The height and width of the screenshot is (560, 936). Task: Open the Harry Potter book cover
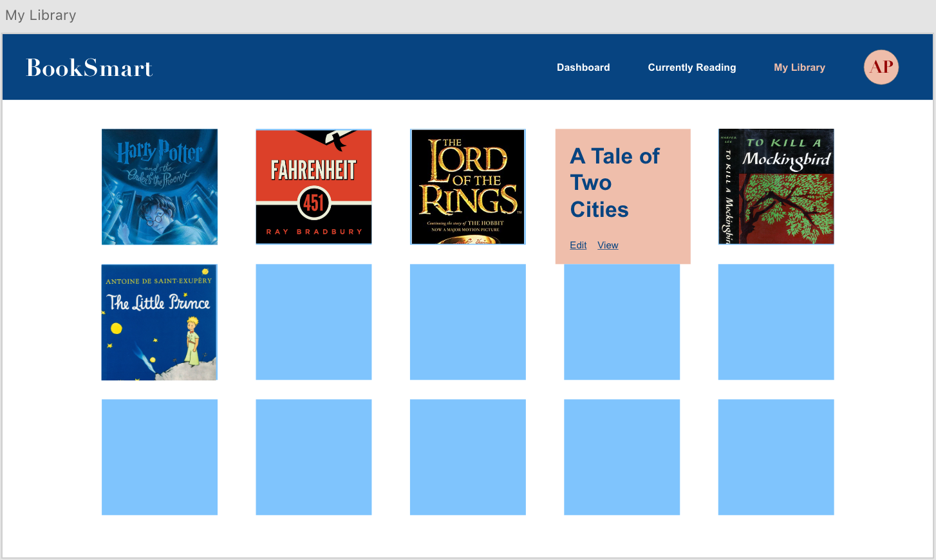point(160,187)
